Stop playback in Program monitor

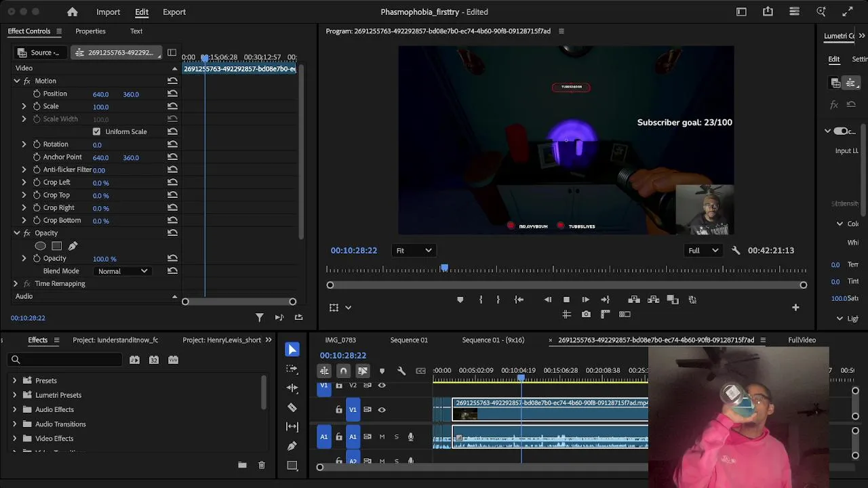(566, 300)
